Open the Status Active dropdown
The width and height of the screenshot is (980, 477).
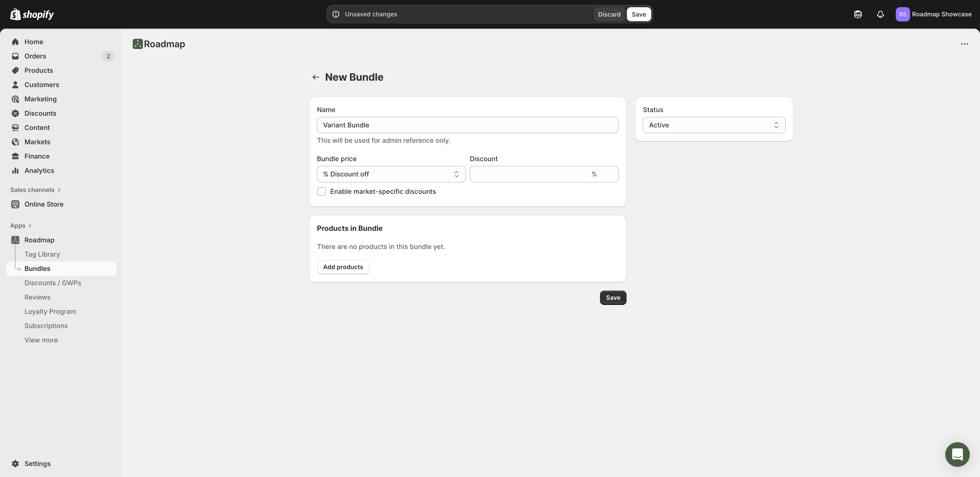pos(714,125)
